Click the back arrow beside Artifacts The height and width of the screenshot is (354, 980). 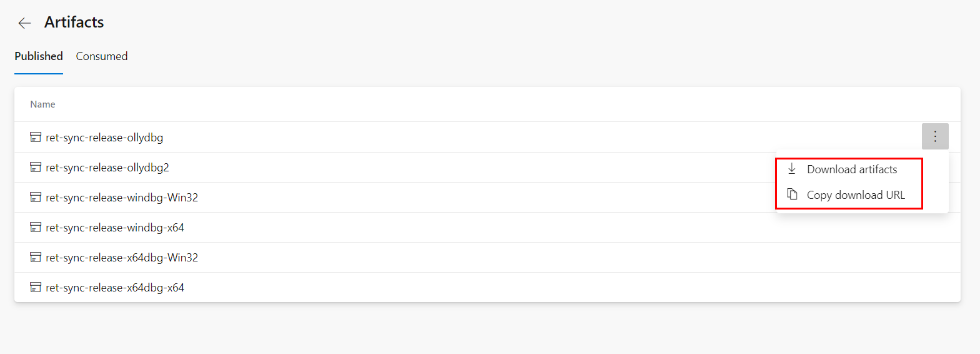coord(24,23)
